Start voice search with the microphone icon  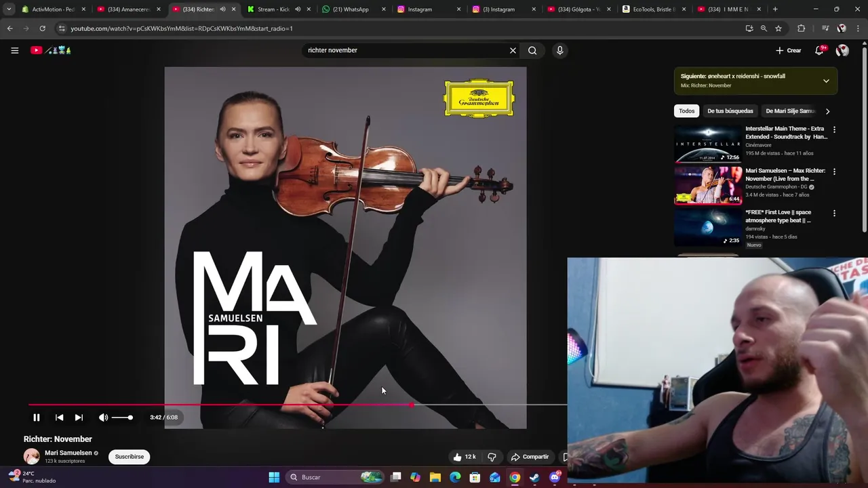[559, 50]
